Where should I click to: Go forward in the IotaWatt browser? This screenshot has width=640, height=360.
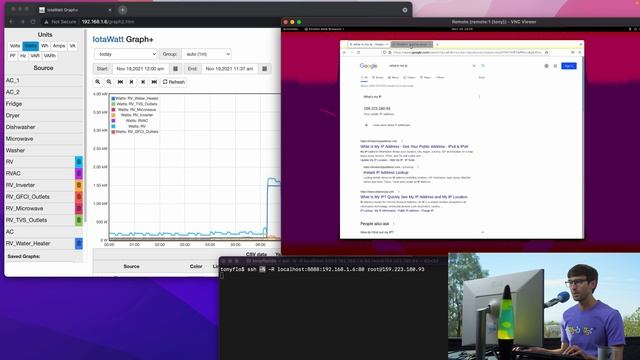click(22, 22)
